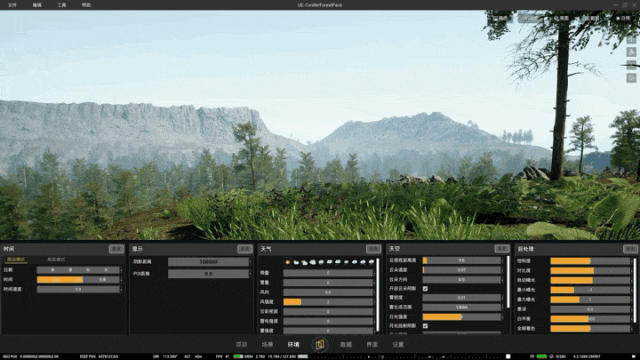Adjust the 景深 slider
640x360 pixels.
(590, 309)
